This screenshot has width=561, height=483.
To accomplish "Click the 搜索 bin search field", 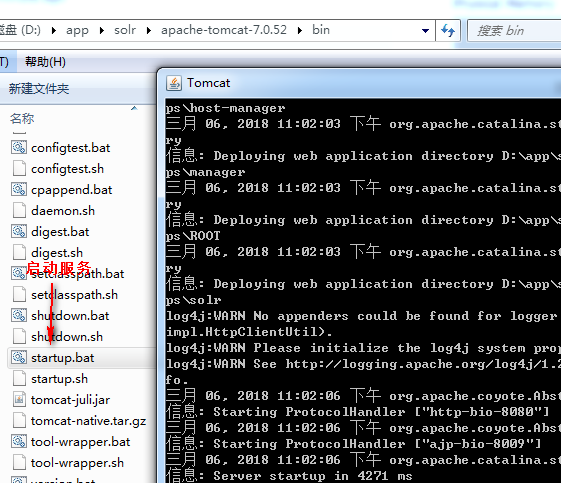I will (514, 30).
